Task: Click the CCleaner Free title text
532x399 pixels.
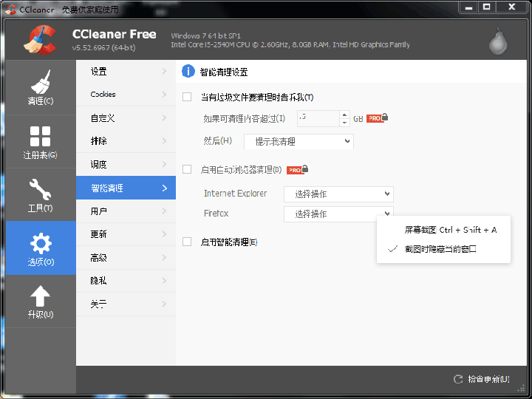Action: pos(115,34)
